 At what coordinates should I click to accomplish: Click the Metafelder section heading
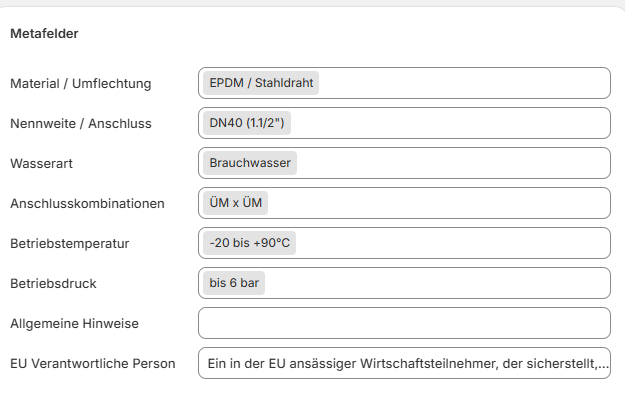click(44, 34)
